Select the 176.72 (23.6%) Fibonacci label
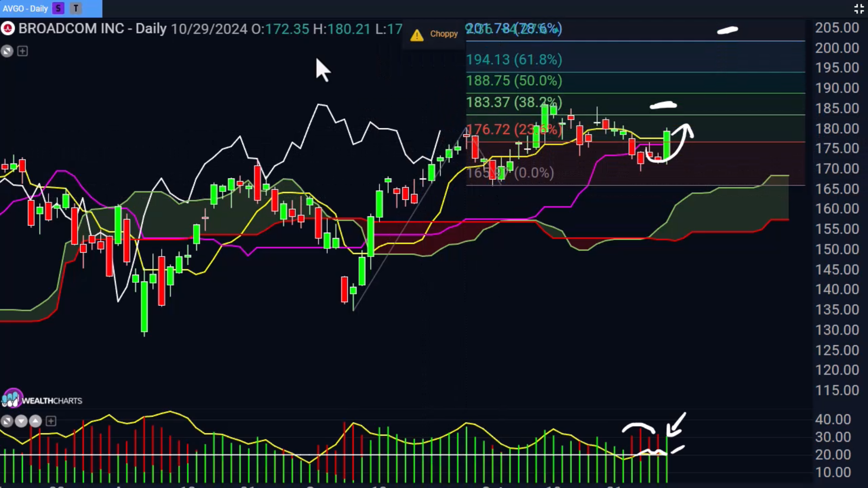The image size is (868, 488). point(514,130)
